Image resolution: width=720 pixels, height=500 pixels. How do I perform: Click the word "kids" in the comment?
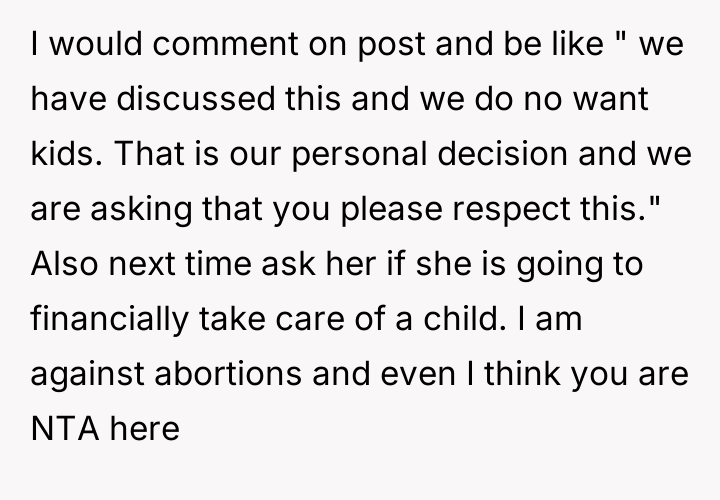(63, 156)
